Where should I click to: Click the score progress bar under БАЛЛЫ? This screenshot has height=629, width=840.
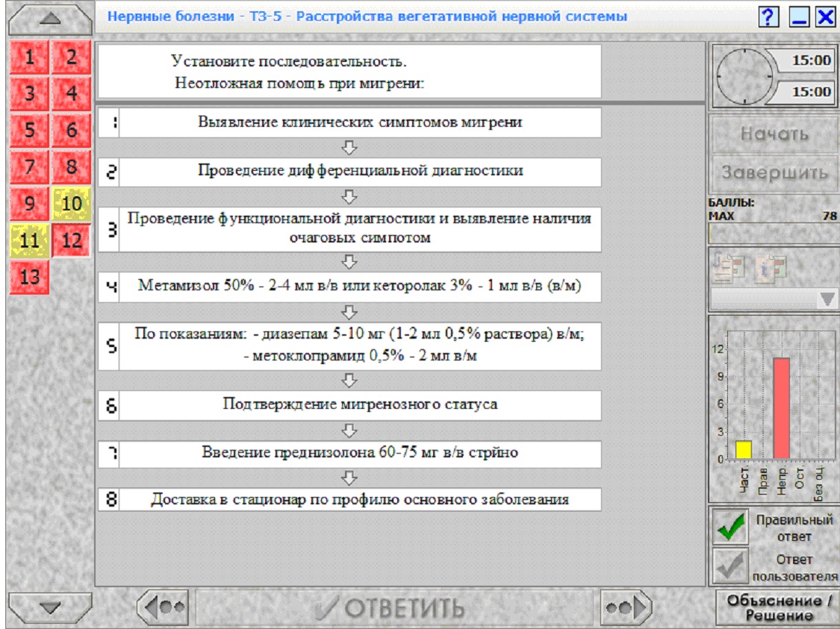774,234
